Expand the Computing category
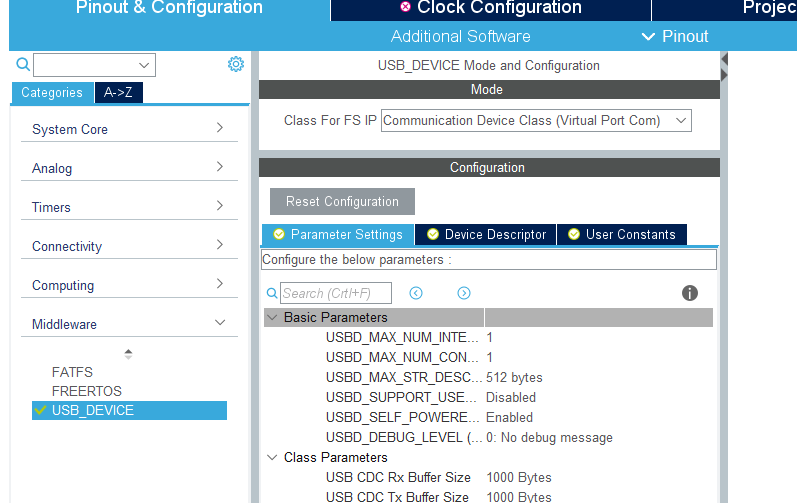This screenshot has height=503, width=797. tap(129, 285)
